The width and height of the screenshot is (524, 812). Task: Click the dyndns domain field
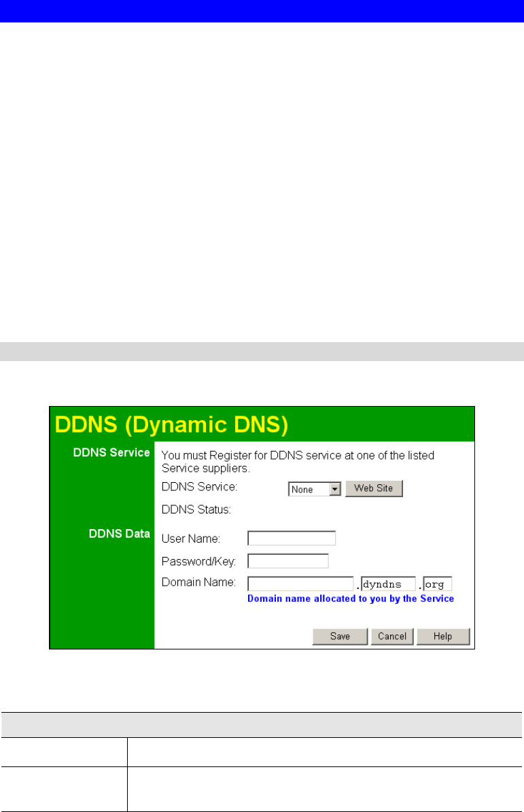tap(389, 584)
